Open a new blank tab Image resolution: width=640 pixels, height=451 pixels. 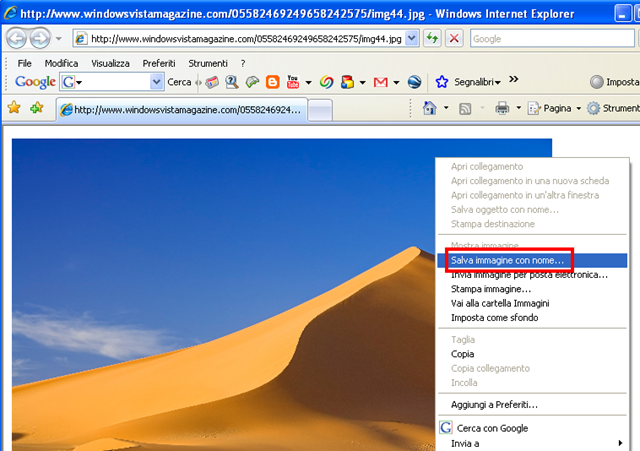point(320,110)
